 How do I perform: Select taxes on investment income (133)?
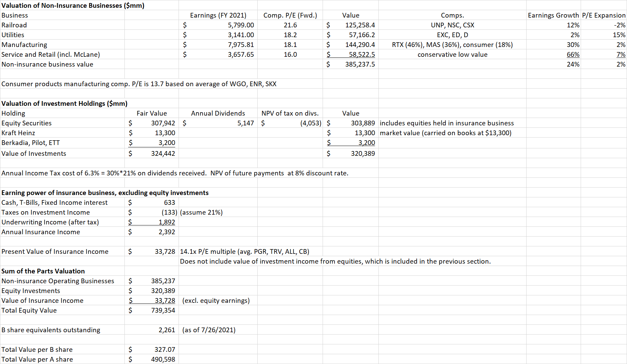click(169, 212)
